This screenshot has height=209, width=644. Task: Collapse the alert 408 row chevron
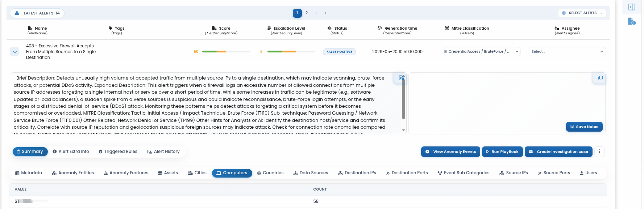pyautogui.click(x=15, y=52)
